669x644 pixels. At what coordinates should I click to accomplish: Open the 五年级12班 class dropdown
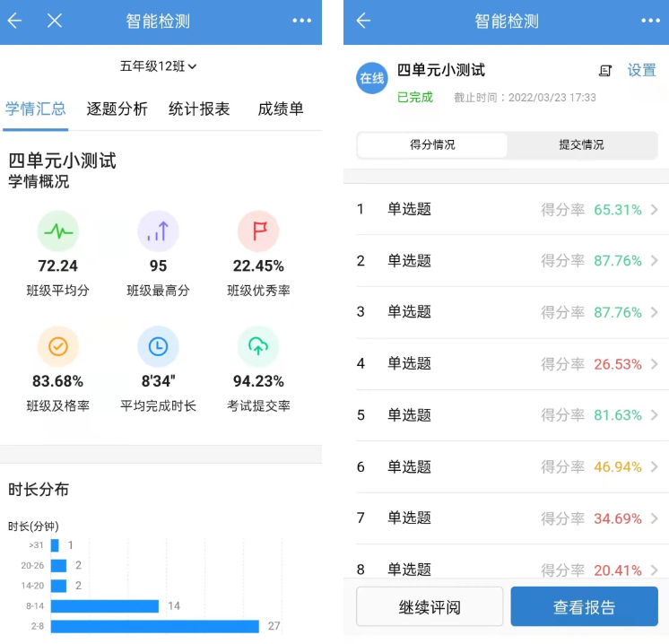tap(159, 66)
